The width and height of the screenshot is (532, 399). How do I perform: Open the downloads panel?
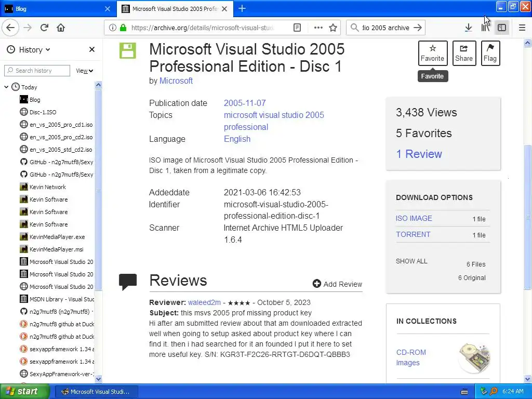(x=468, y=28)
